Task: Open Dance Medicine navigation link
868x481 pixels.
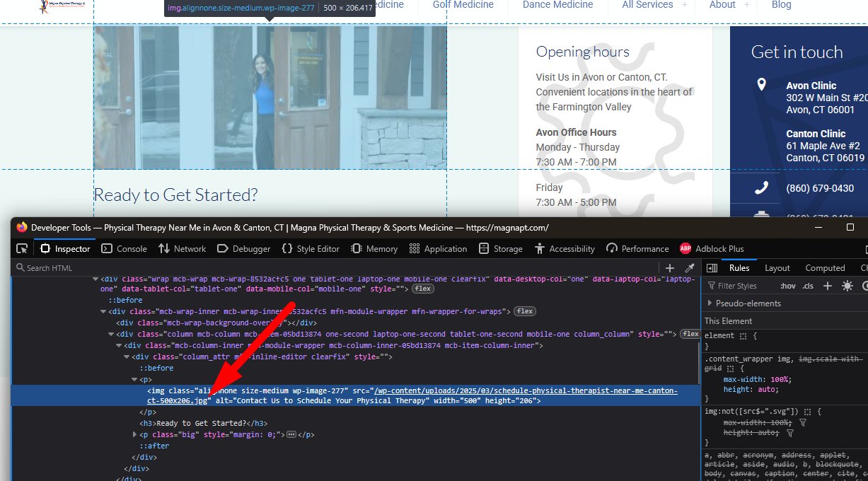Action: pyautogui.click(x=557, y=5)
